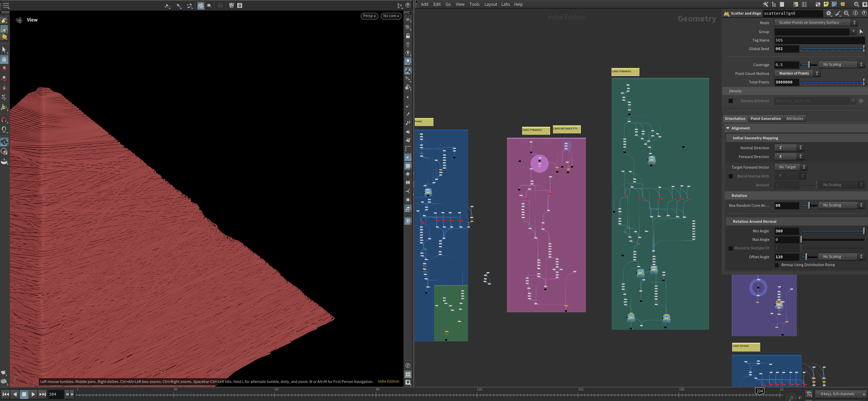868x401 pixels.
Task: Enable the Density Attribute checkbox
Action: tap(731, 101)
